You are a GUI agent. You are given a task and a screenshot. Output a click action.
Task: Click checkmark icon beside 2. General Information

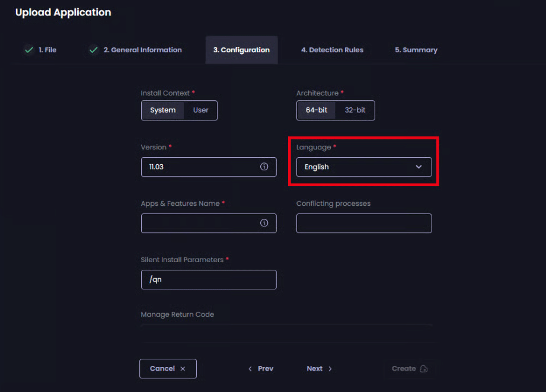coord(93,50)
